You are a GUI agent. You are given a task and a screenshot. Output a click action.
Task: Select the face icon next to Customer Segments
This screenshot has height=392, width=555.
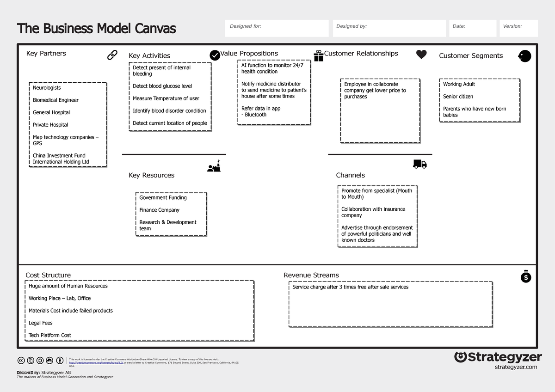pos(524,55)
